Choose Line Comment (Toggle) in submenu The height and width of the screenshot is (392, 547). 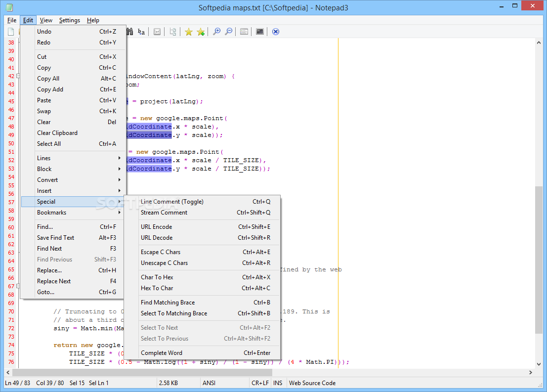(202, 202)
